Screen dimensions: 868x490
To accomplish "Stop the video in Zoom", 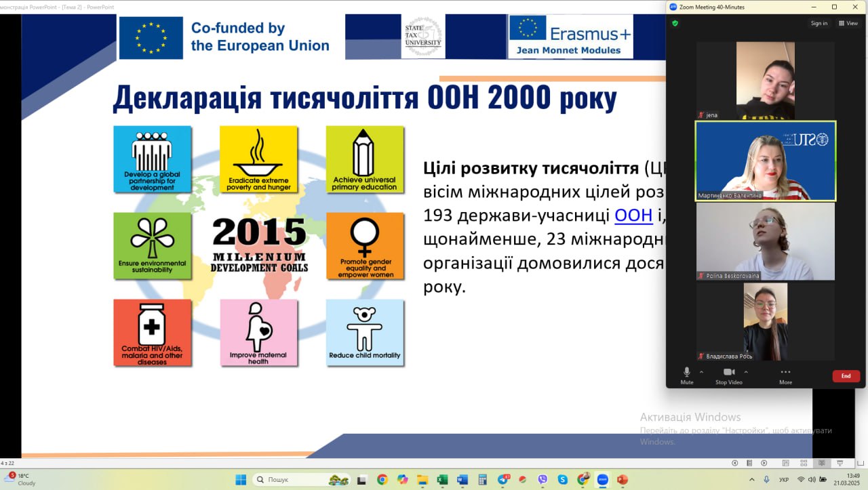I will coord(729,375).
